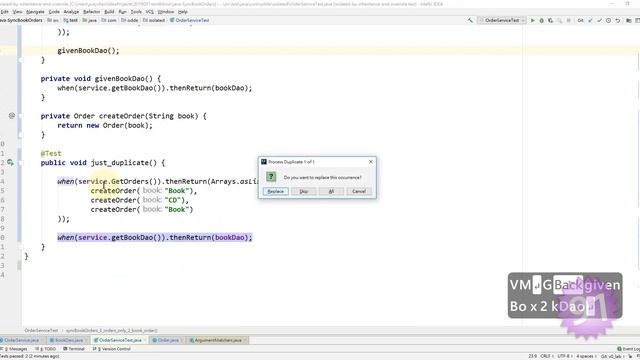Viewport: 640px width, 360px height.
Task: Open the Edit menu
Action: coord(4,12)
